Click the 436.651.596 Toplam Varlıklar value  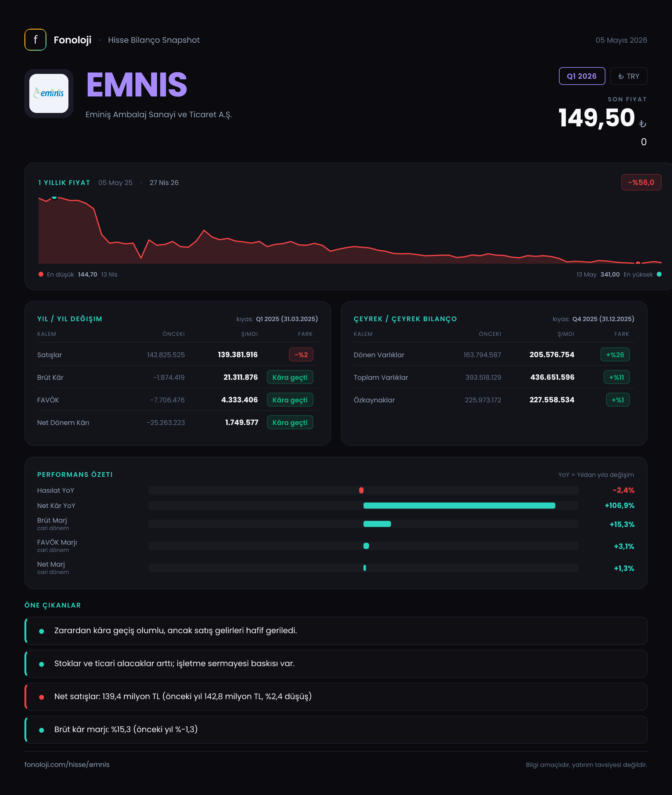(552, 377)
